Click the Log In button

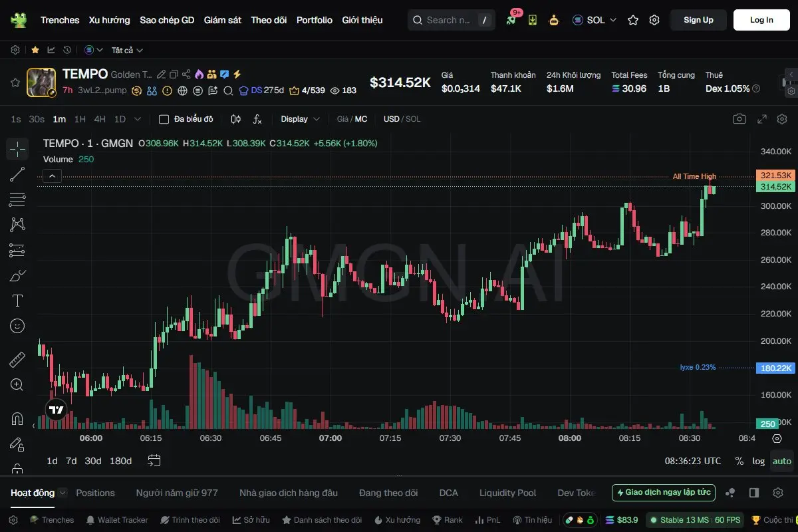(x=761, y=20)
